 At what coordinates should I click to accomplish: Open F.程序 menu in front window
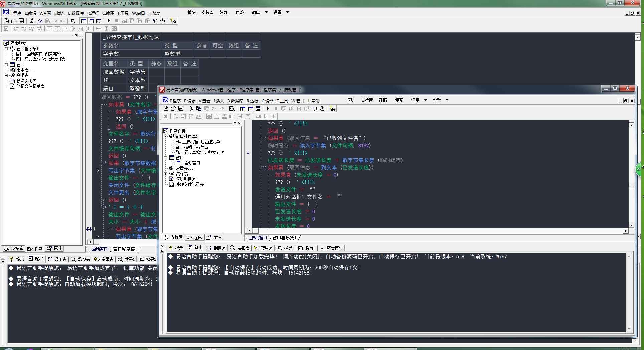(x=175, y=101)
